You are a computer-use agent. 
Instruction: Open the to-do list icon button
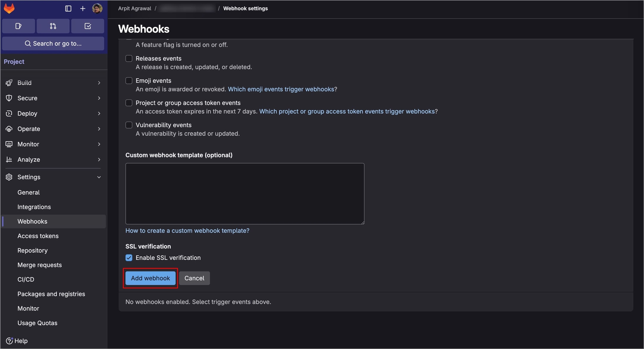click(87, 26)
